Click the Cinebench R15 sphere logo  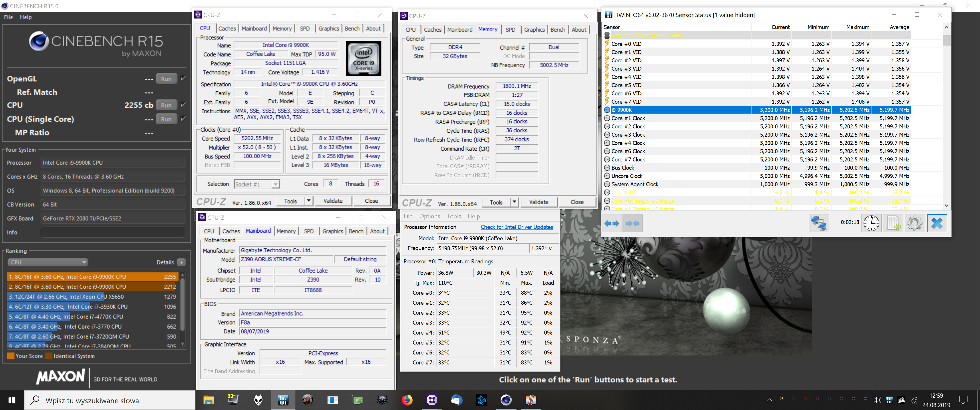(x=39, y=41)
